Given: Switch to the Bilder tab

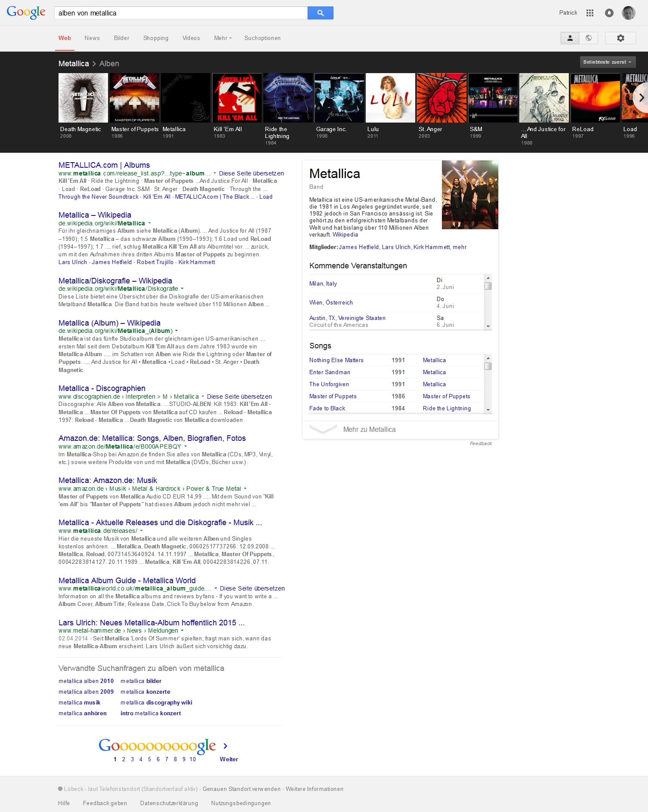Looking at the screenshot, I should pyautogui.click(x=121, y=38).
